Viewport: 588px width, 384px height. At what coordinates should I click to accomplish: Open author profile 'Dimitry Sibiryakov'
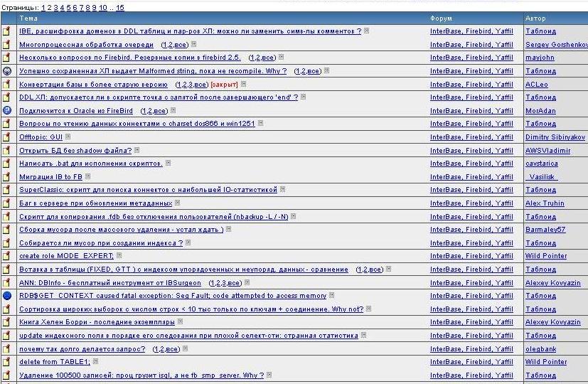tap(555, 137)
